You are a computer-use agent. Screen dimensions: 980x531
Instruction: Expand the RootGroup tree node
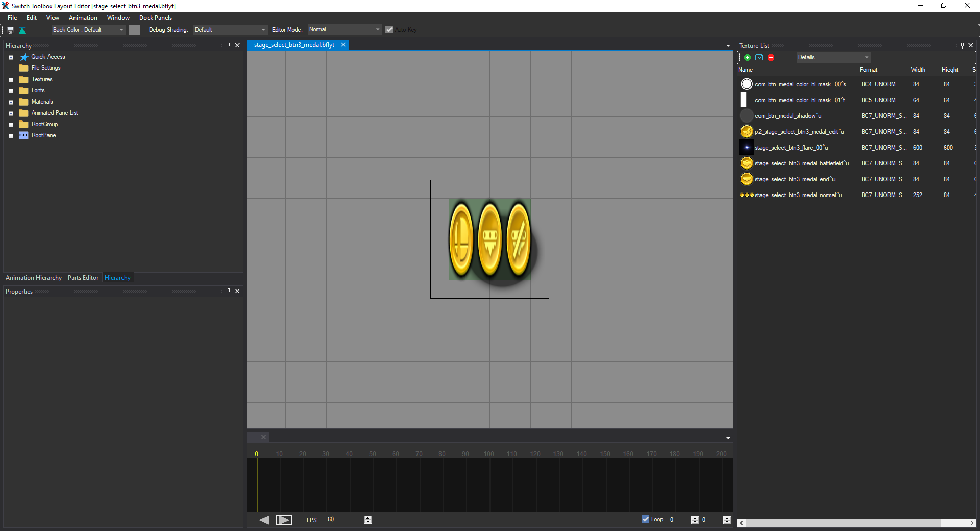(x=11, y=125)
